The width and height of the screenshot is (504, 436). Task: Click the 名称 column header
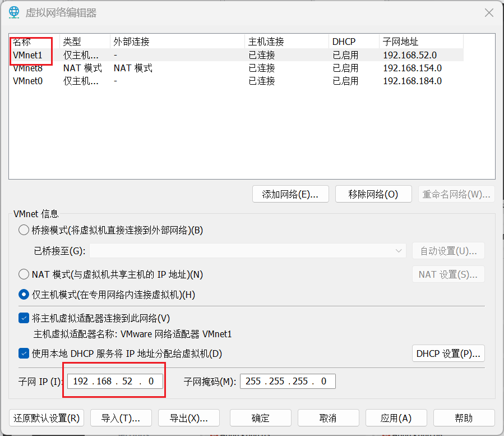(x=34, y=42)
